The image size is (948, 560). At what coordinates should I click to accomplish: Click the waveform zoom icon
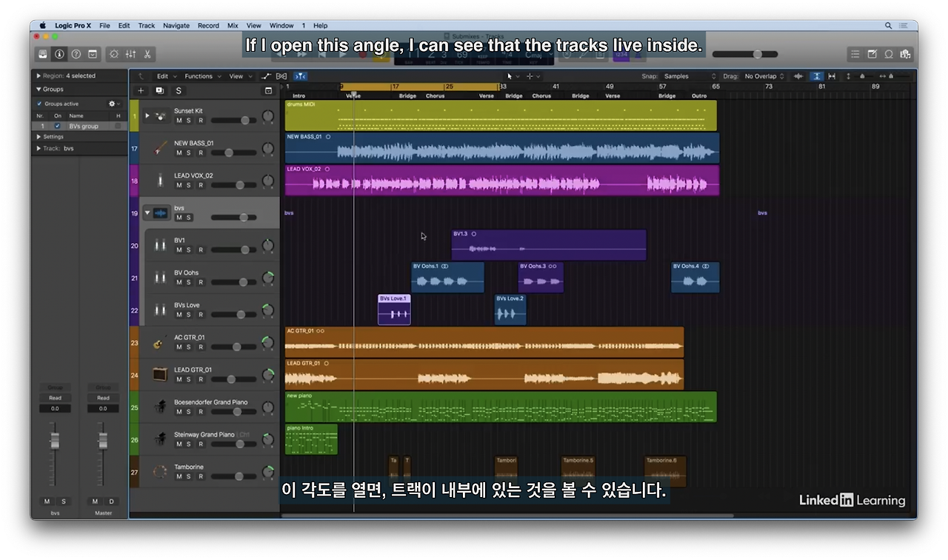pyautogui.click(x=798, y=76)
